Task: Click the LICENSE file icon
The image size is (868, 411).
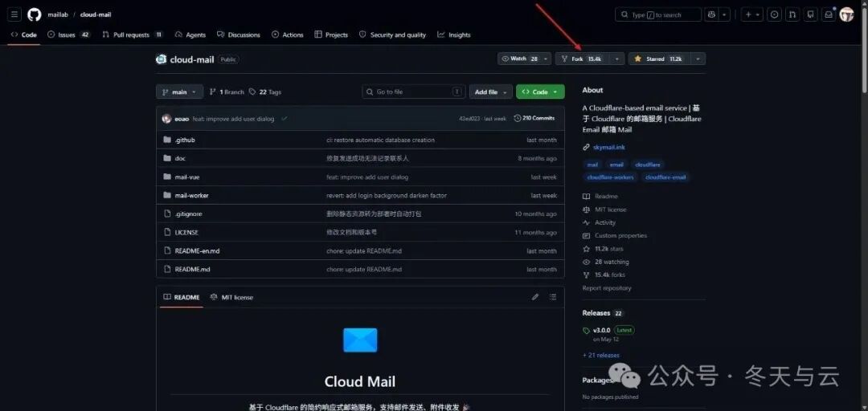Action: click(167, 232)
